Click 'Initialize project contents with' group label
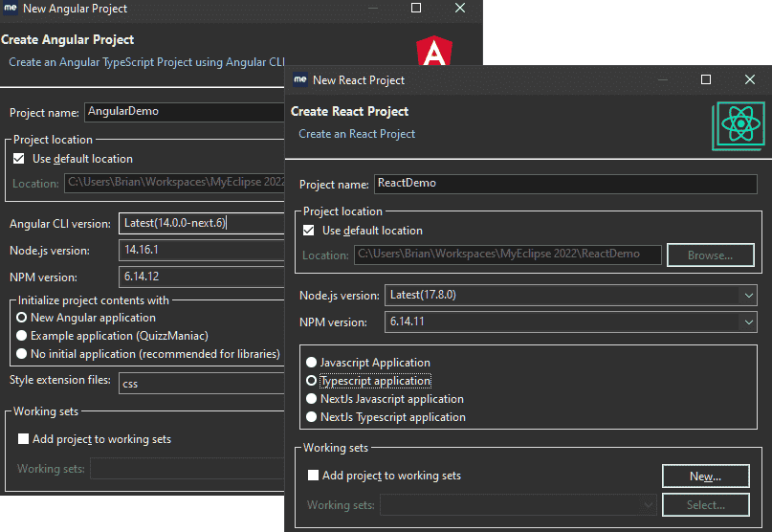 (x=94, y=300)
